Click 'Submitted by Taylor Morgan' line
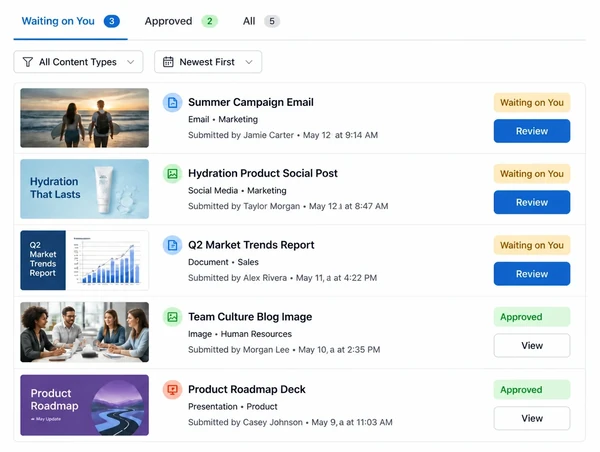The image size is (600, 452). click(x=288, y=206)
